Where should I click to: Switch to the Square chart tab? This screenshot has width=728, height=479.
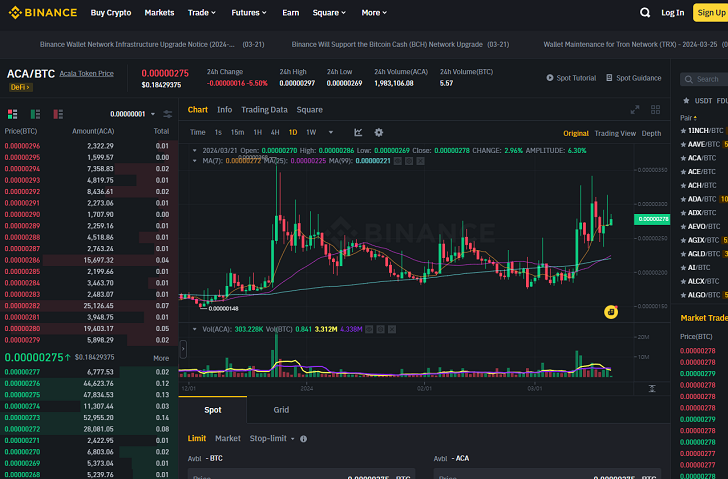(309, 110)
